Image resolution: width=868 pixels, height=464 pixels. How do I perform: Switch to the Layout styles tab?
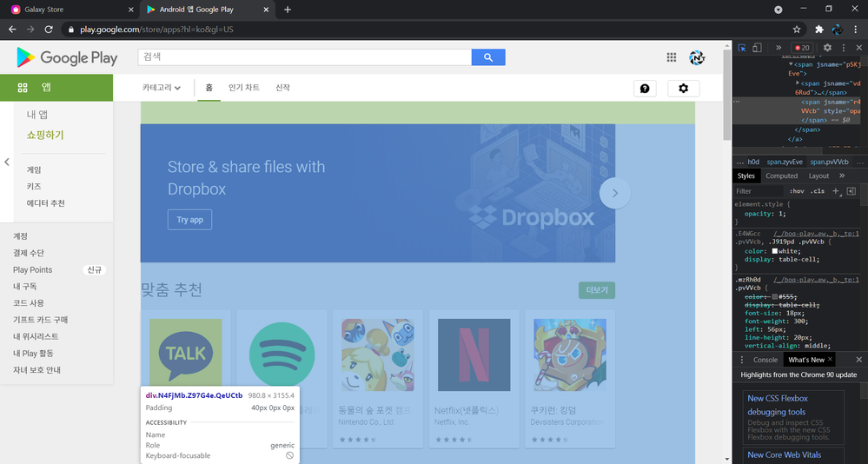[818, 176]
